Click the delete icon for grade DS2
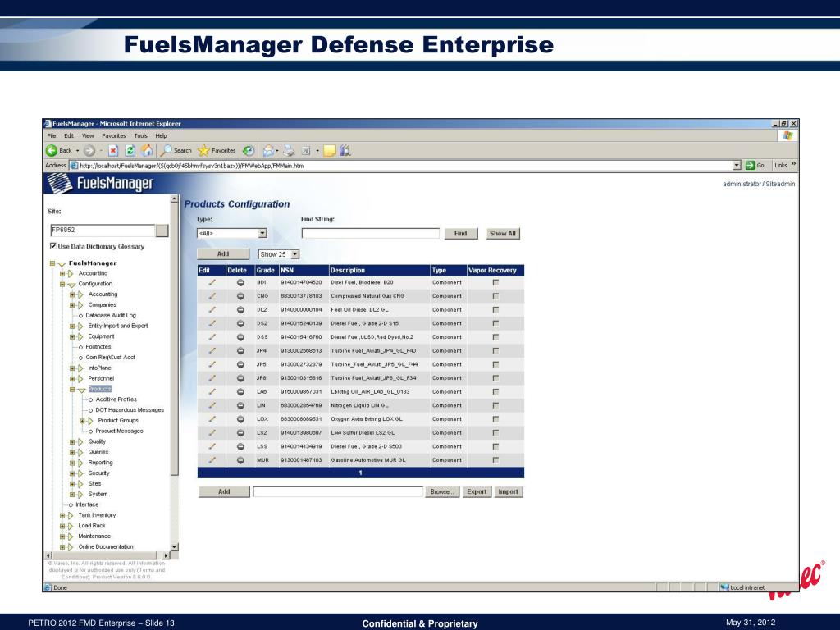840x630 pixels. [240, 323]
